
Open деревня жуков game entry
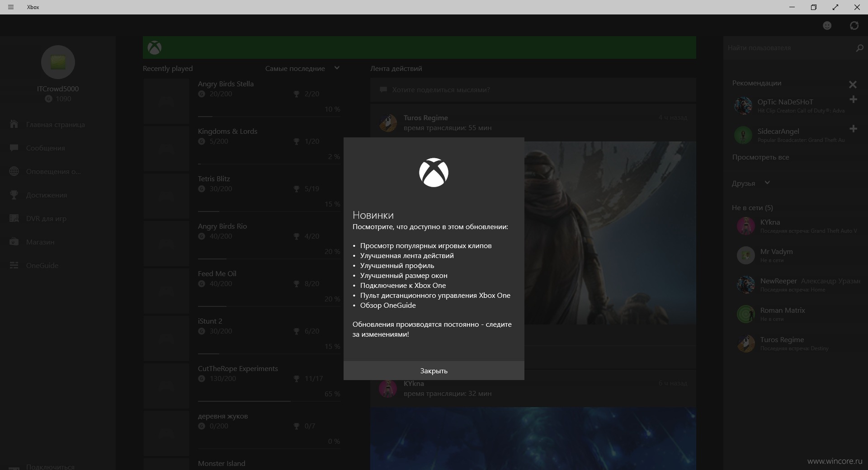coord(242,433)
